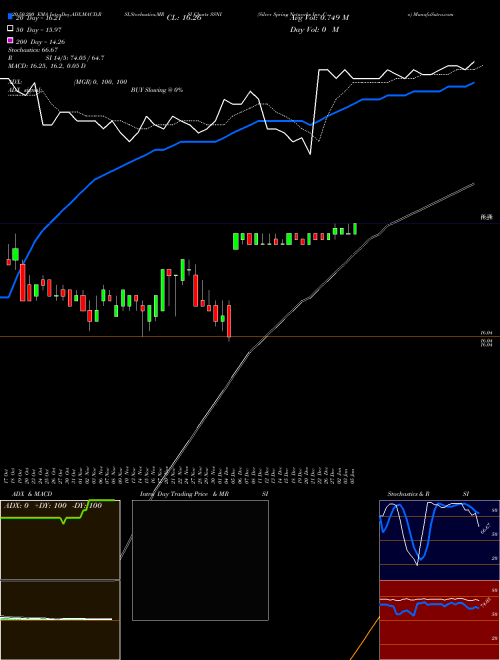
Task: Click the latest green candlestick on the price chart
Action: pyautogui.click(x=355, y=229)
